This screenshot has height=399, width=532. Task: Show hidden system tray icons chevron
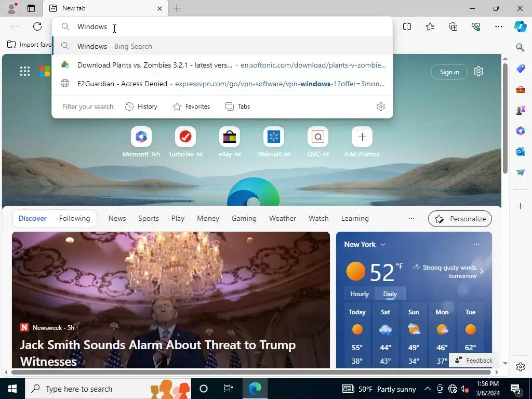click(x=428, y=389)
